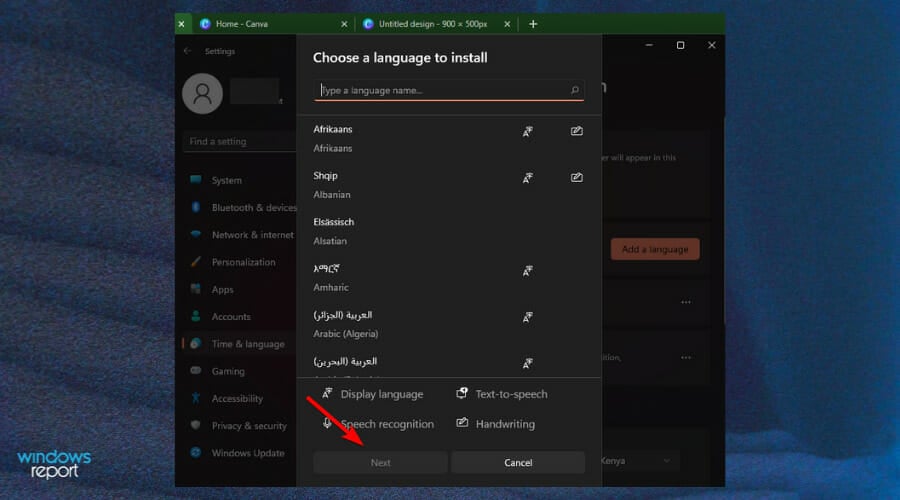Image resolution: width=900 pixels, height=500 pixels.
Task: Click the search magnifier in language box
Action: pyautogui.click(x=575, y=90)
